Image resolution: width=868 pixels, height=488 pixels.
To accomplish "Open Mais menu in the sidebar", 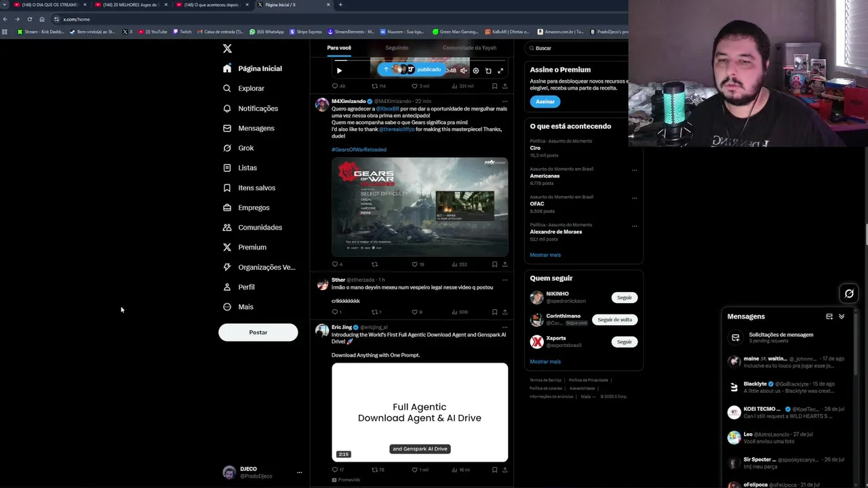I will (x=238, y=307).
